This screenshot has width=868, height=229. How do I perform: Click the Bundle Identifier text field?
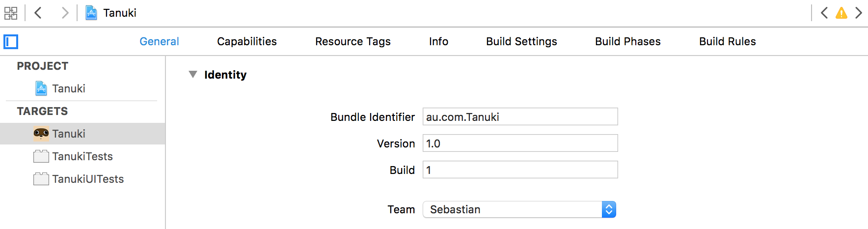click(x=520, y=117)
